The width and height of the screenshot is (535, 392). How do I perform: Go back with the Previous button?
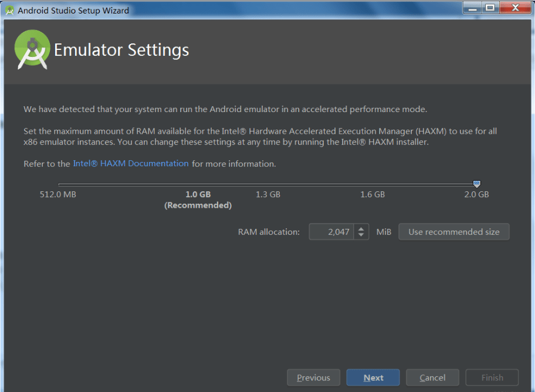pos(314,378)
